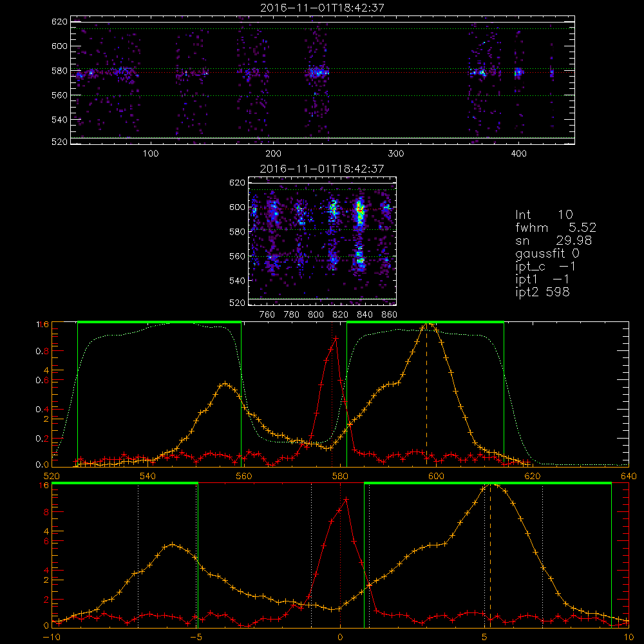644x644 pixels.
Task: Select the 'gaussfit 0' parameter line
Action: pos(547,254)
